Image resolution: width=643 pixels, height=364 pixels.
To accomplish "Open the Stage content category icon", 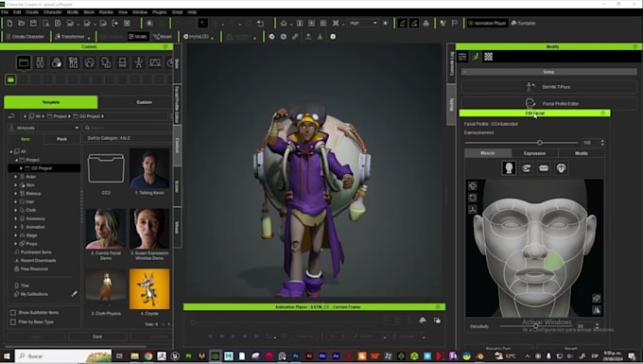I will [155, 62].
